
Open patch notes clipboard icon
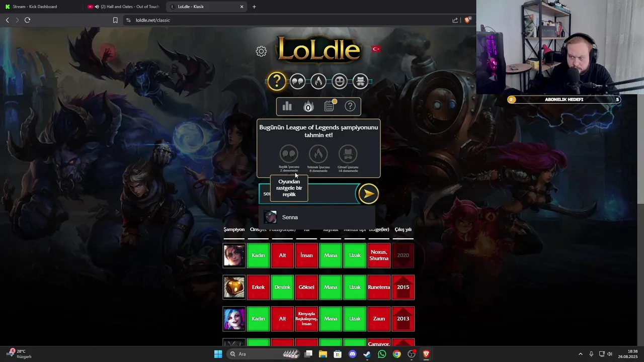click(x=329, y=106)
